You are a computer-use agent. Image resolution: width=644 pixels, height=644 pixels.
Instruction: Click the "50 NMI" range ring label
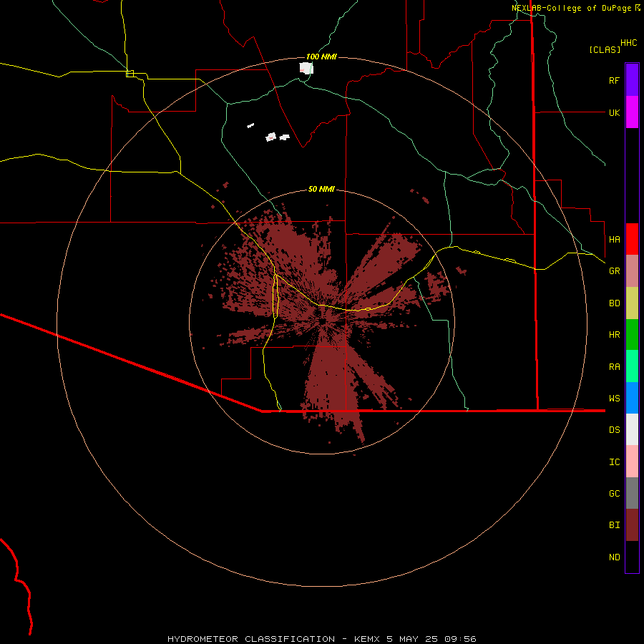321,189
